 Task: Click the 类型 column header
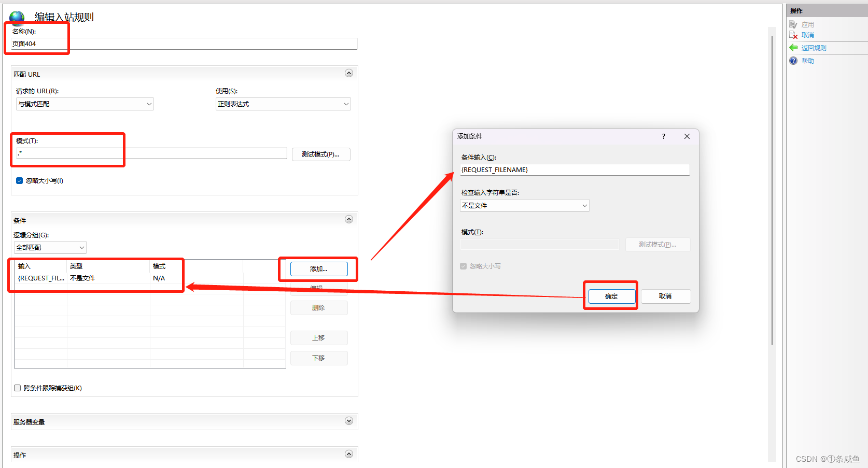[108, 266]
